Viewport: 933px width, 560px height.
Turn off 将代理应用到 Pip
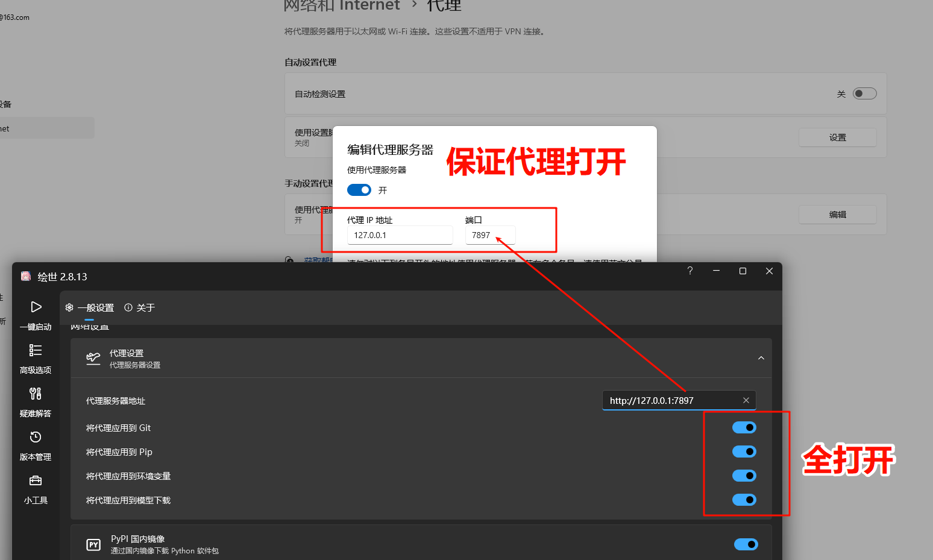(x=744, y=451)
